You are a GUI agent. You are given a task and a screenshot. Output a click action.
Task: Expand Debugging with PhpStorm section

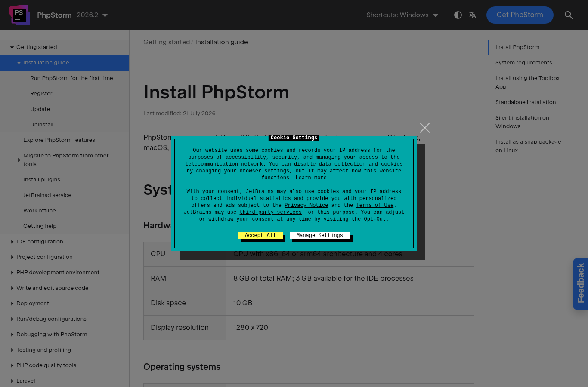point(12,335)
